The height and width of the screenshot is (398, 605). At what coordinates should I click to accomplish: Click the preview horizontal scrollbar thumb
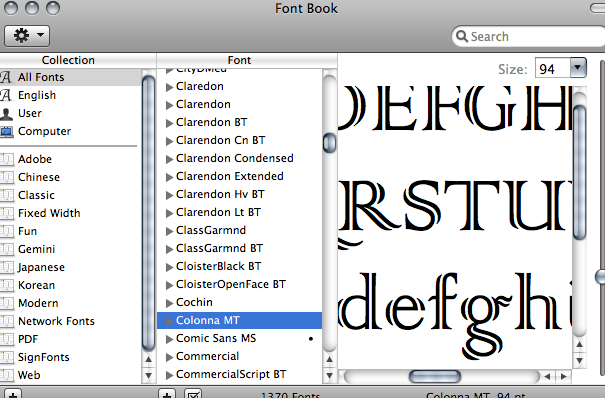435,376
